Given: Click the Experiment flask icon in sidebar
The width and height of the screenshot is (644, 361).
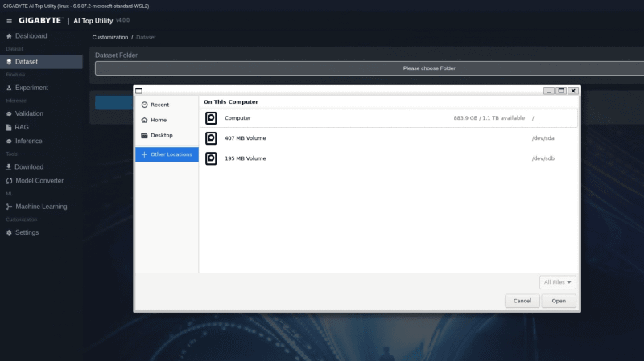Looking at the screenshot, I should point(9,88).
